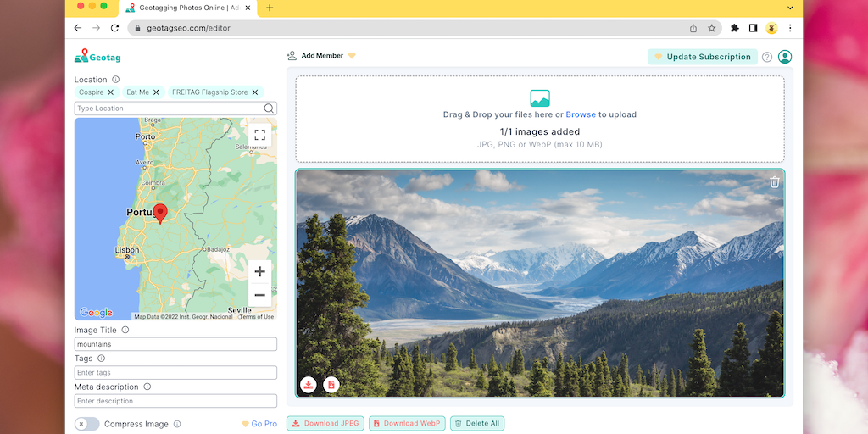Viewport: 868px width, 434px height.
Task: Open the Meta description info icon
Action: [147, 387]
